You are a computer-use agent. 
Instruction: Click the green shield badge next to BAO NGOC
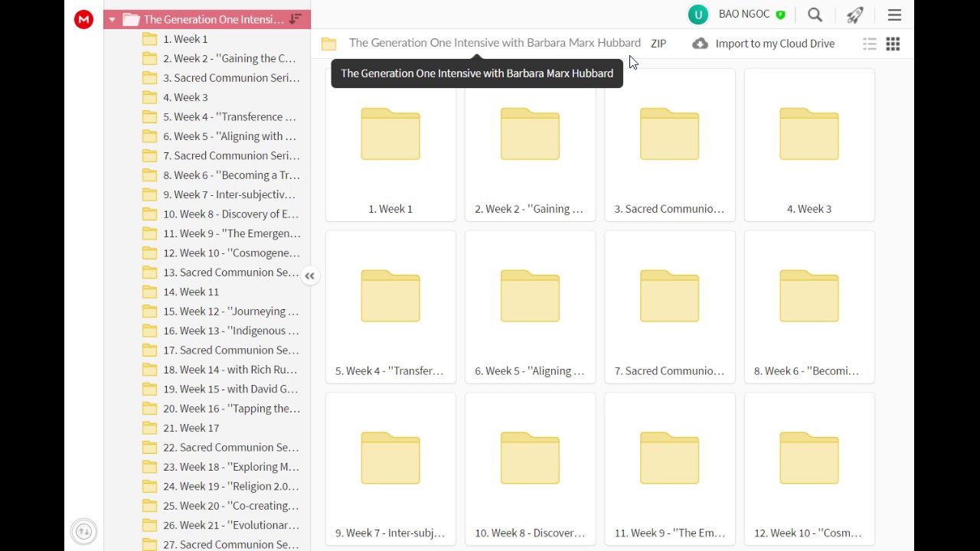pyautogui.click(x=780, y=15)
